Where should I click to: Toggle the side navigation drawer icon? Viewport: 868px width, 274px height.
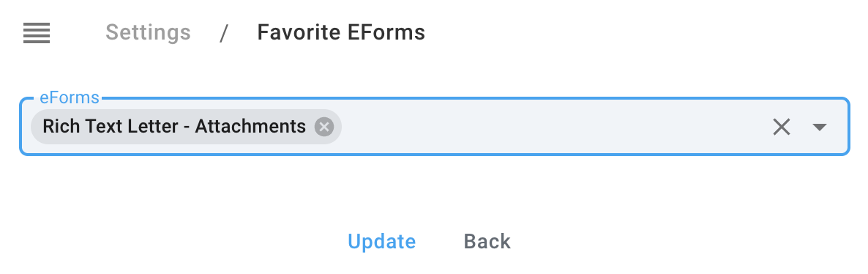(x=37, y=33)
